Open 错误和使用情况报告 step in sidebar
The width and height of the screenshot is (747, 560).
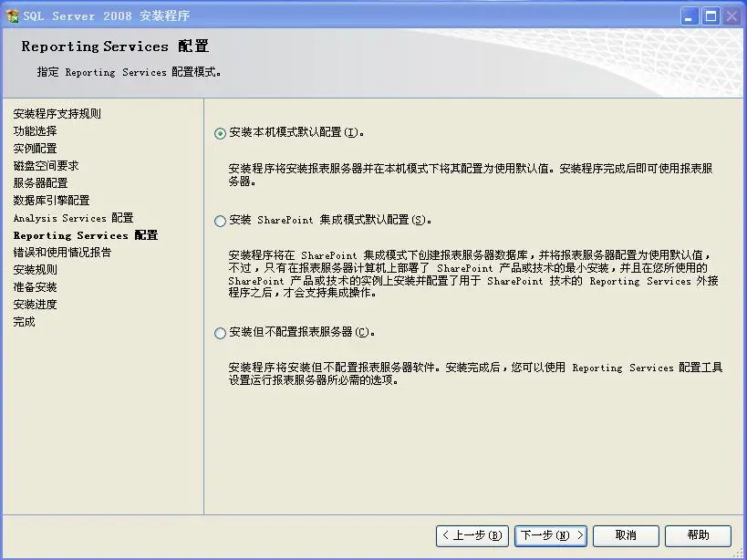62,253
